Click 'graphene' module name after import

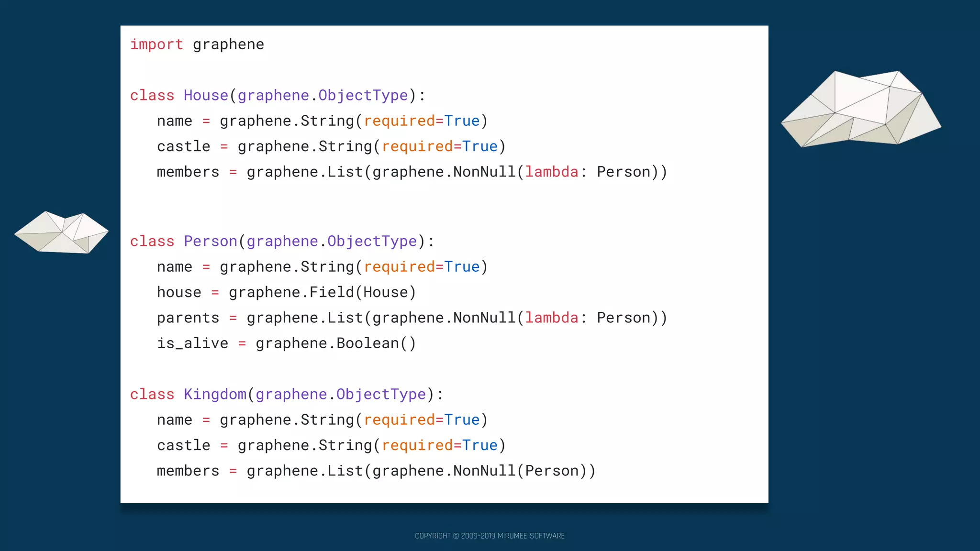[x=228, y=44]
